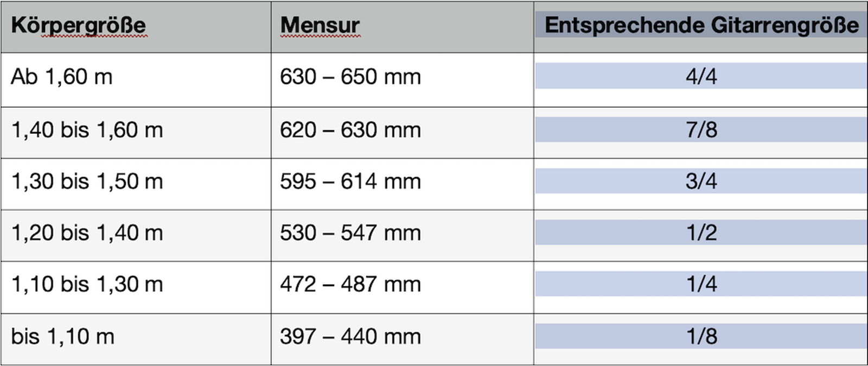Select the 630 – 650 mm cell

click(350, 77)
